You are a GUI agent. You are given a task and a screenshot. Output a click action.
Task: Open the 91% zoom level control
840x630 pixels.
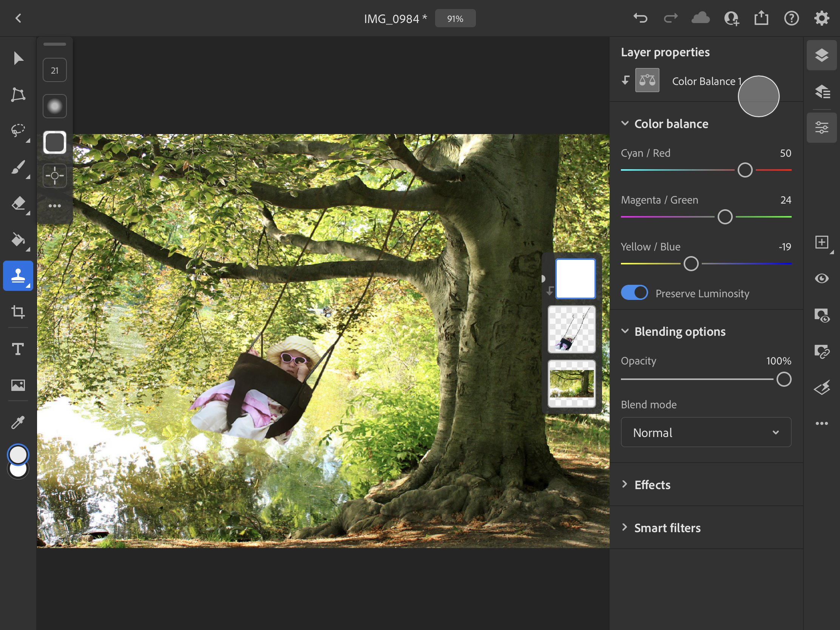tap(455, 18)
